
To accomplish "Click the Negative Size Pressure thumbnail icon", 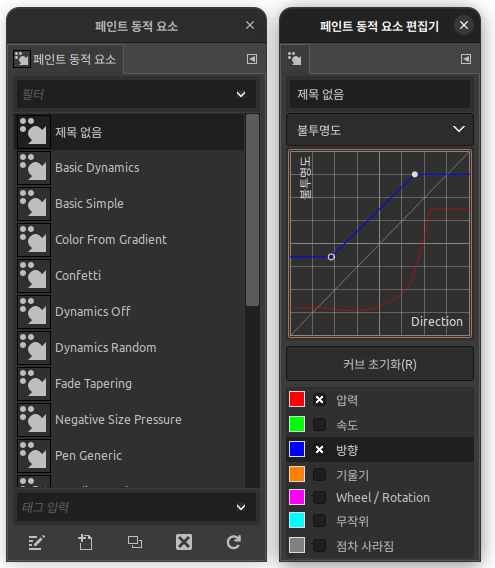I will pyautogui.click(x=34, y=420).
